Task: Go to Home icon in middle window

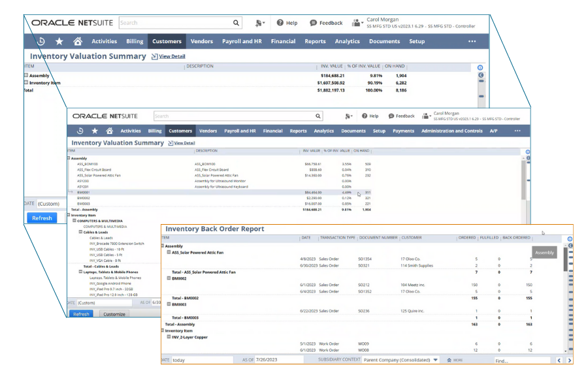Action: click(110, 131)
